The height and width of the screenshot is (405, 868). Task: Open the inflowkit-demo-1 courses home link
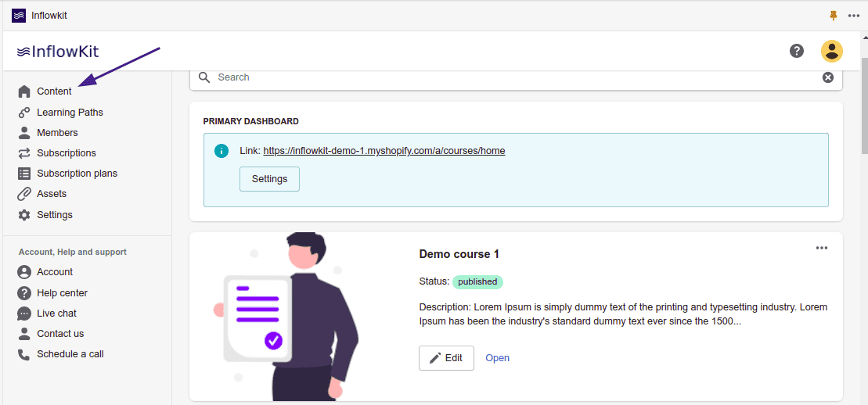pos(384,151)
